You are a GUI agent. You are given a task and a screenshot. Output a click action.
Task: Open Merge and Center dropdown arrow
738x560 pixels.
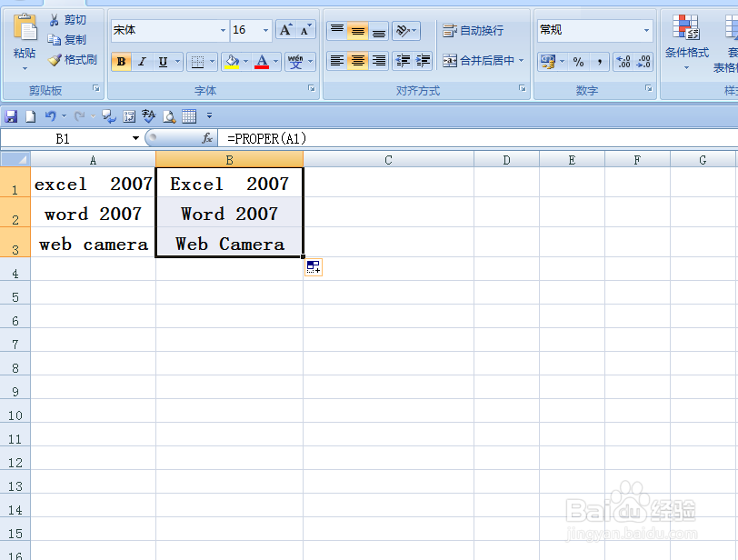521,61
